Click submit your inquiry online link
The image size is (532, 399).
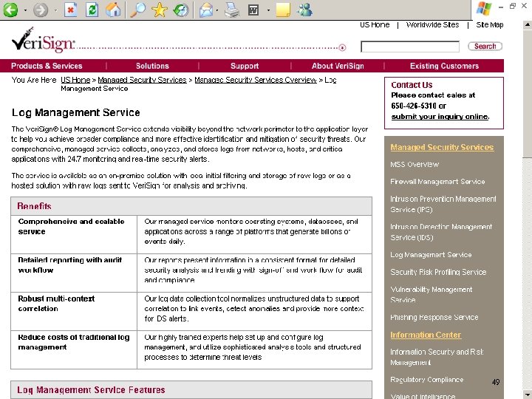(x=440, y=117)
